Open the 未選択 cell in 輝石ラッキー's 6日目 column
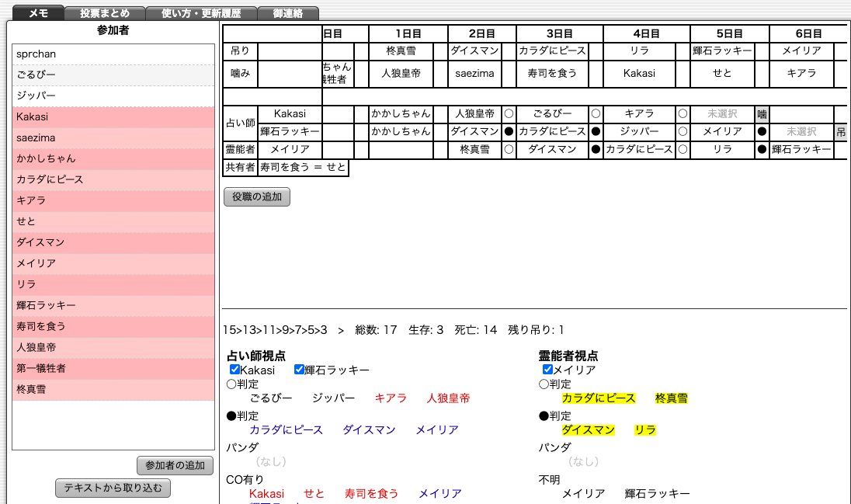851x504 pixels. [x=801, y=131]
